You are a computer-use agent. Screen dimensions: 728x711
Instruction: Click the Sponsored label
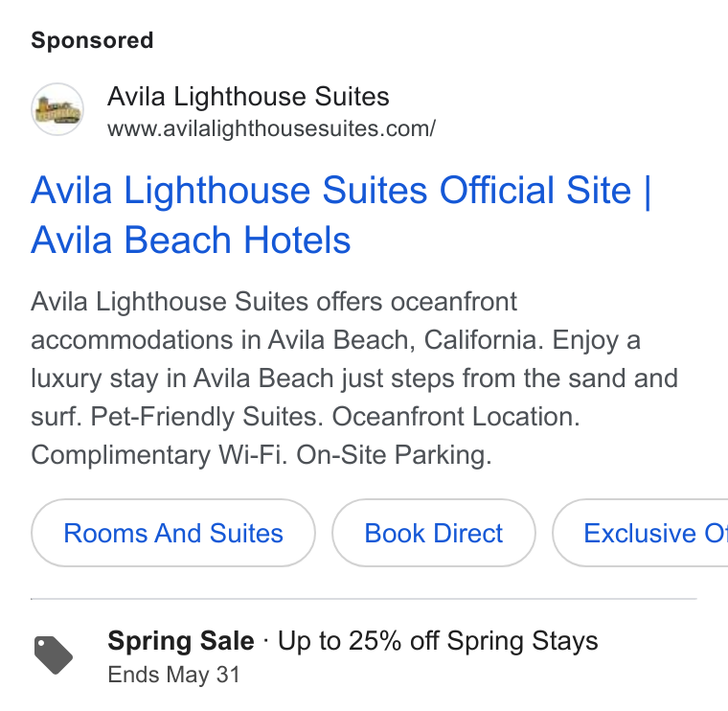click(x=92, y=40)
